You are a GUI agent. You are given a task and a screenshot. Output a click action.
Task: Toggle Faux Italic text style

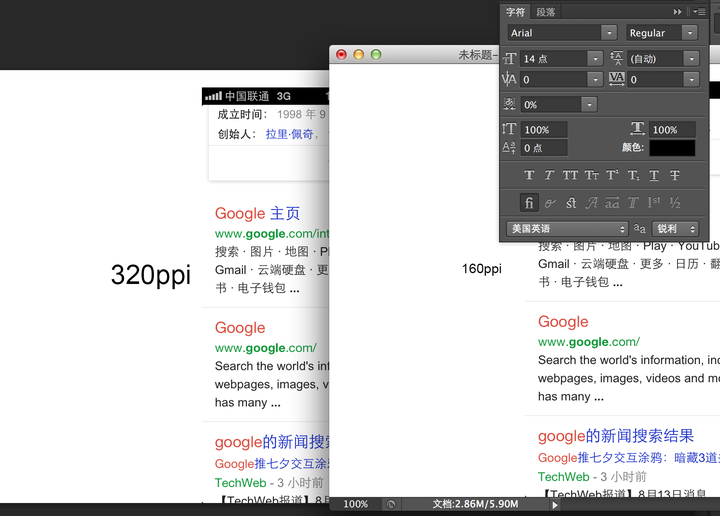[549, 175]
